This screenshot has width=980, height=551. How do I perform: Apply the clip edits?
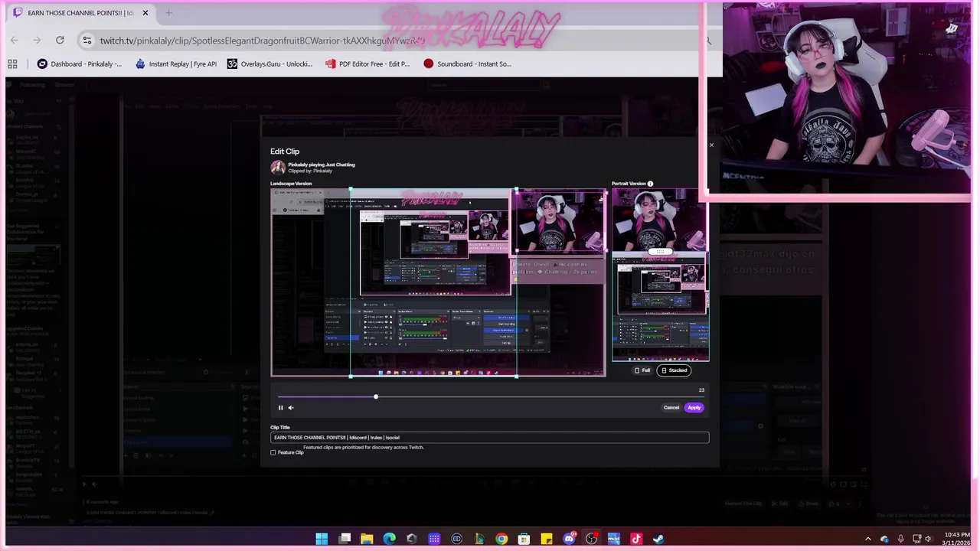(694, 408)
